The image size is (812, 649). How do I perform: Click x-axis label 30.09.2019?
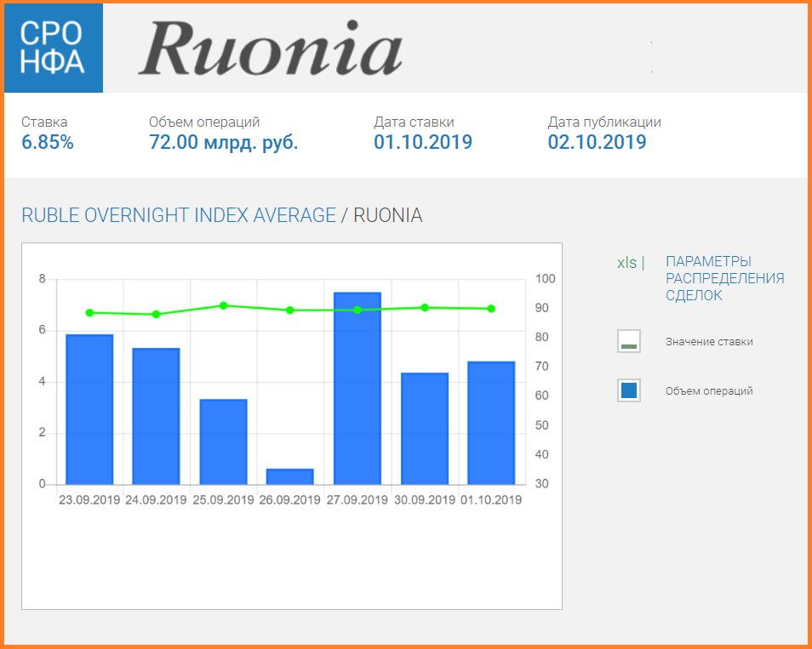tap(425, 500)
